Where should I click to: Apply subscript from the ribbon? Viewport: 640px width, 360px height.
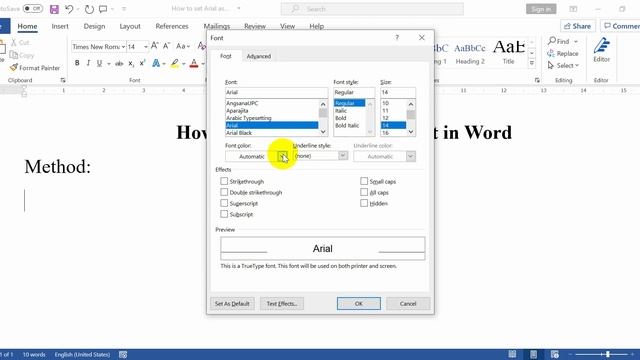(131, 64)
